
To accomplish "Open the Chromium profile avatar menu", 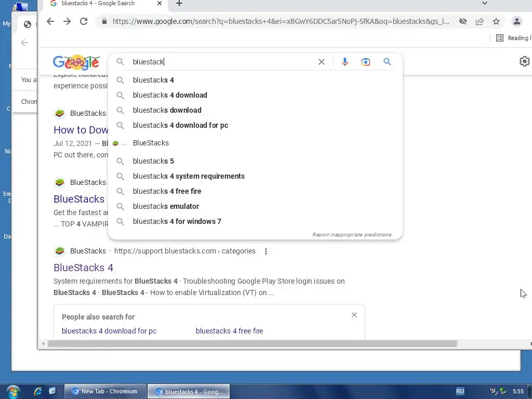I will pos(517,21).
